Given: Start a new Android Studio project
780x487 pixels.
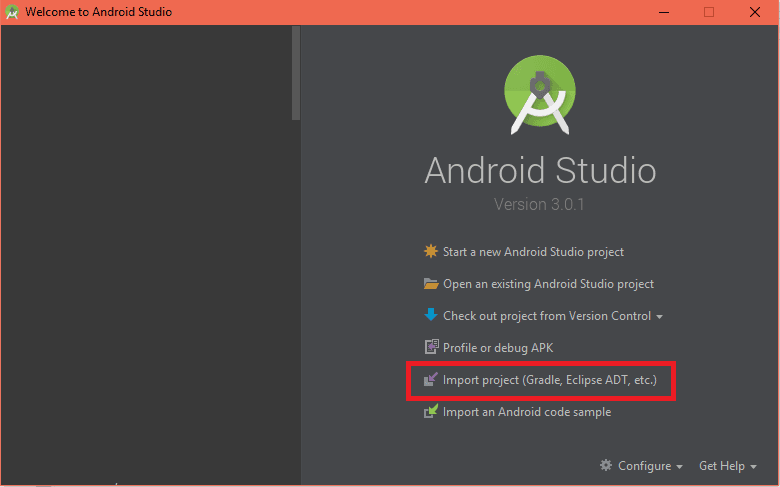Looking at the screenshot, I should (x=533, y=252).
